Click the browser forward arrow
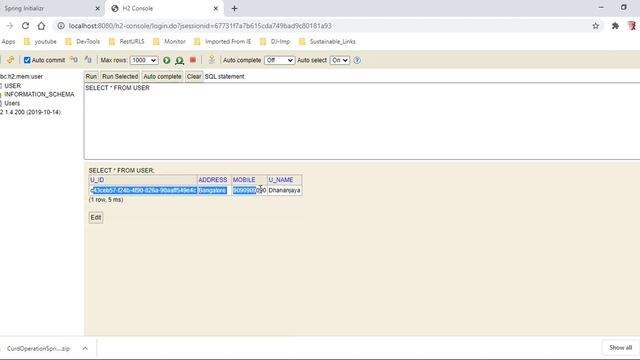The height and width of the screenshot is (360, 640). (x=9, y=26)
